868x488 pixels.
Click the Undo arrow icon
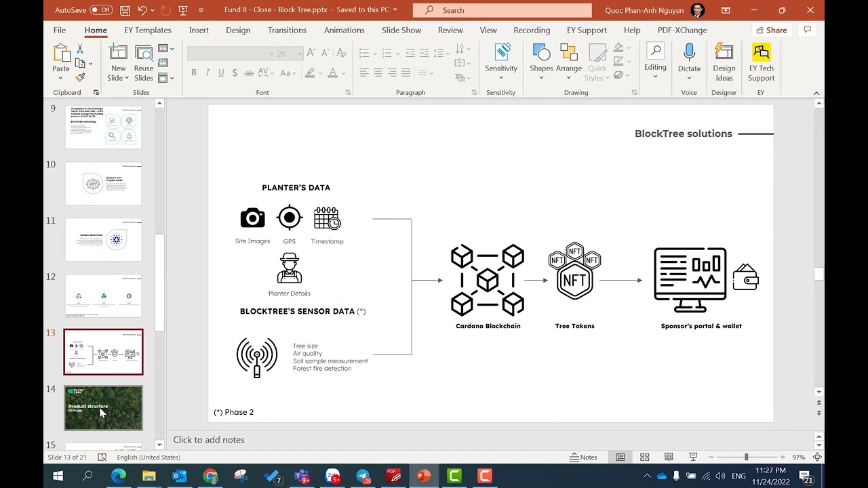pyautogui.click(x=142, y=10)
